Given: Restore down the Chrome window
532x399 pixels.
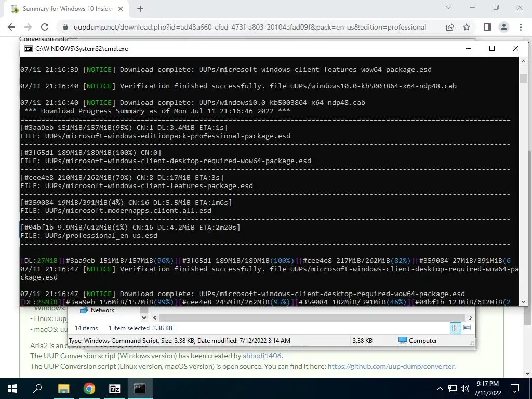Looking at the screenshot, I should (x=496, y=7).
